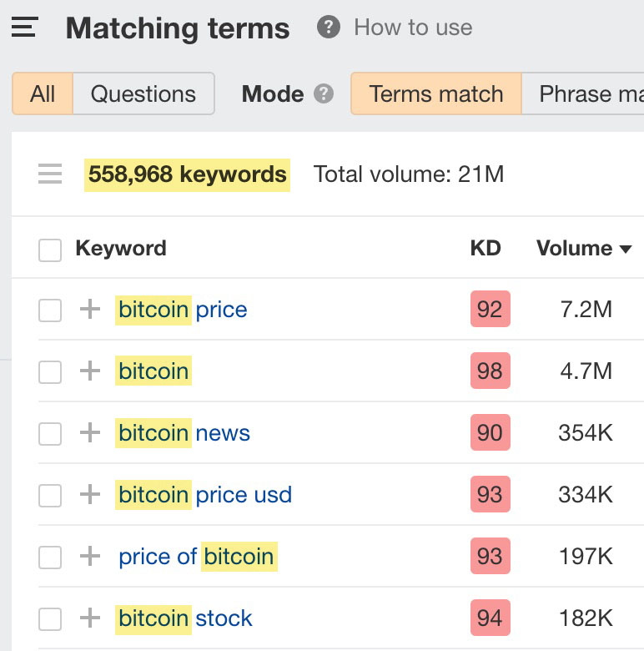Screen dimensions: 644x651
Task: Open the hamburger menu beside Matching terms
Action: (x=24, y=28)
